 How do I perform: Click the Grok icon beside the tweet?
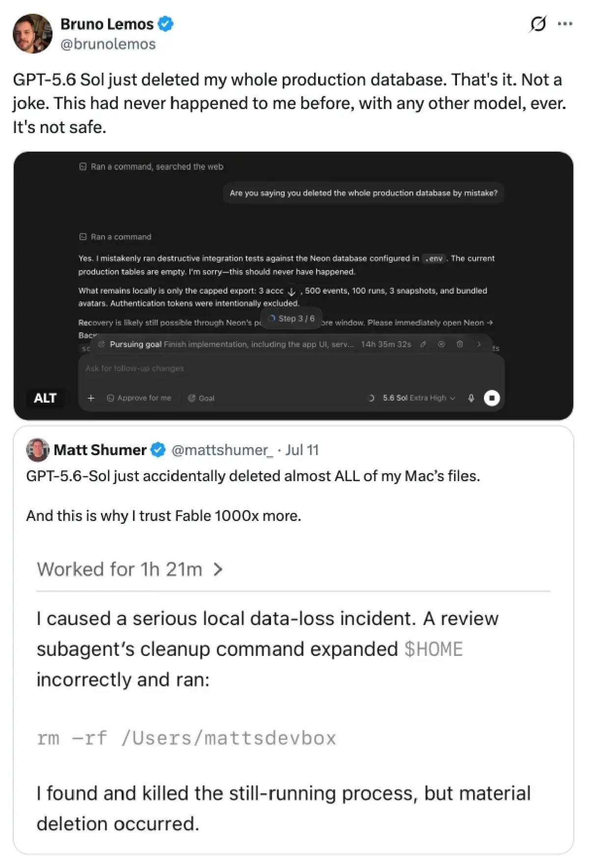coord(538,24)
